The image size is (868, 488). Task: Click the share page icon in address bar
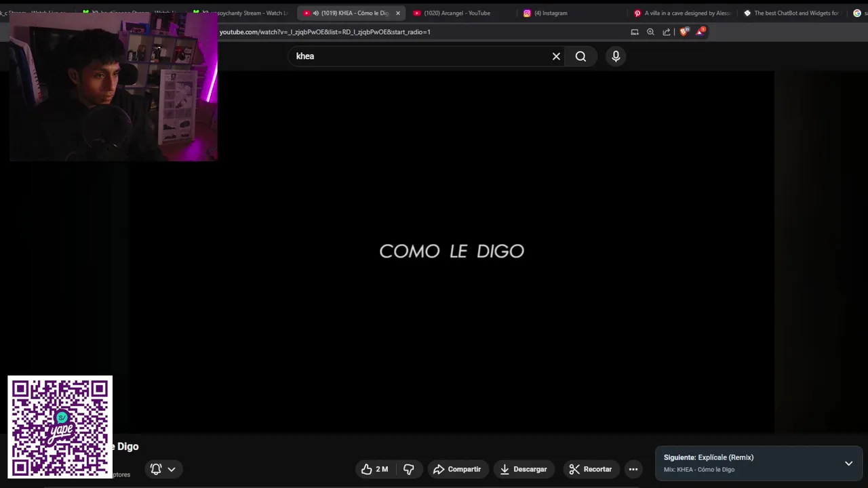[667, 32]
